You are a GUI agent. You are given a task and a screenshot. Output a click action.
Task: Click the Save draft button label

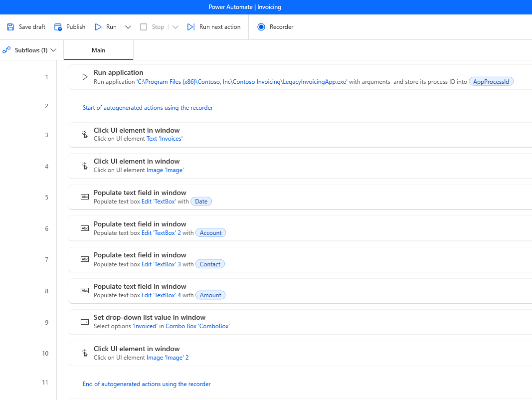pos(32,27)
